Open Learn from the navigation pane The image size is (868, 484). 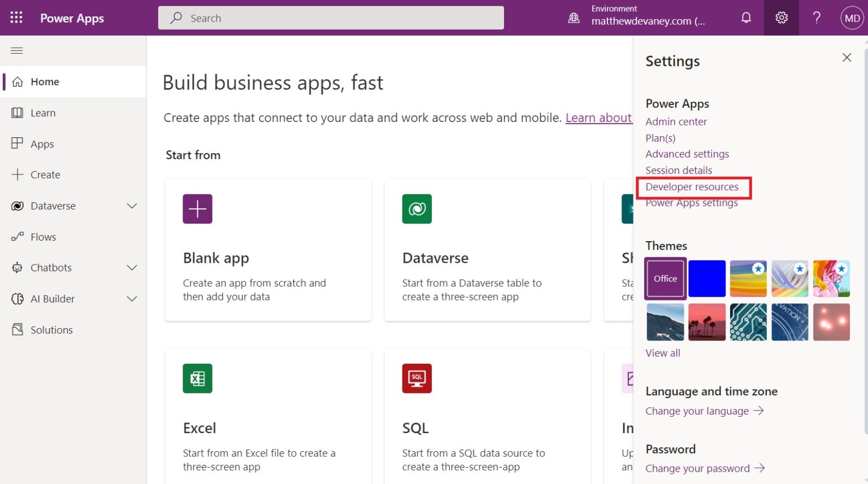pyautogui.click(x=43, y=112)
